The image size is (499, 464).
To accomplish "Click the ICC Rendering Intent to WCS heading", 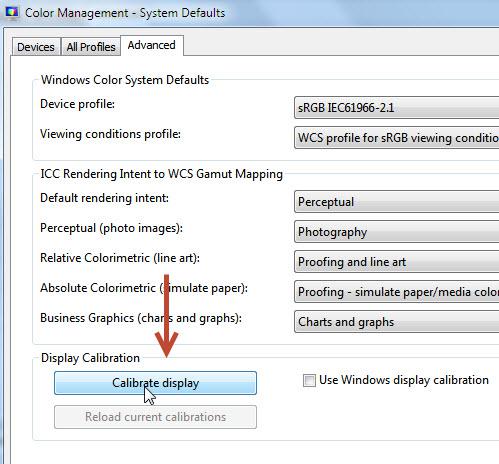I will [x=162, y=174].
